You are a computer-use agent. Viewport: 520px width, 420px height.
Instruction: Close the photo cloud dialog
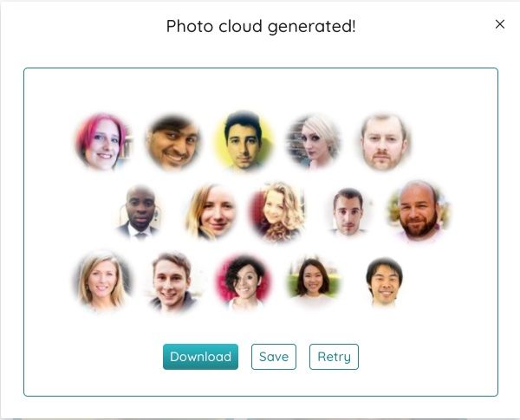click(500, 24)
